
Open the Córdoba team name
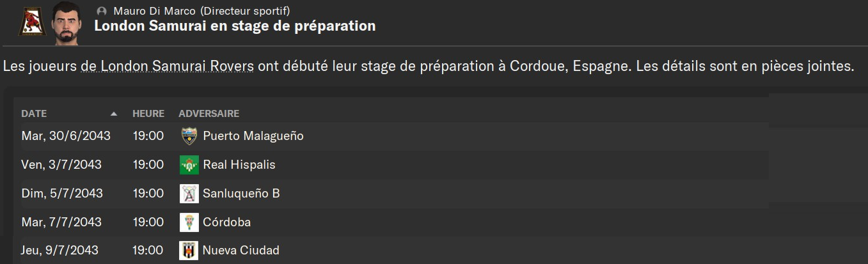pos(226,222)
